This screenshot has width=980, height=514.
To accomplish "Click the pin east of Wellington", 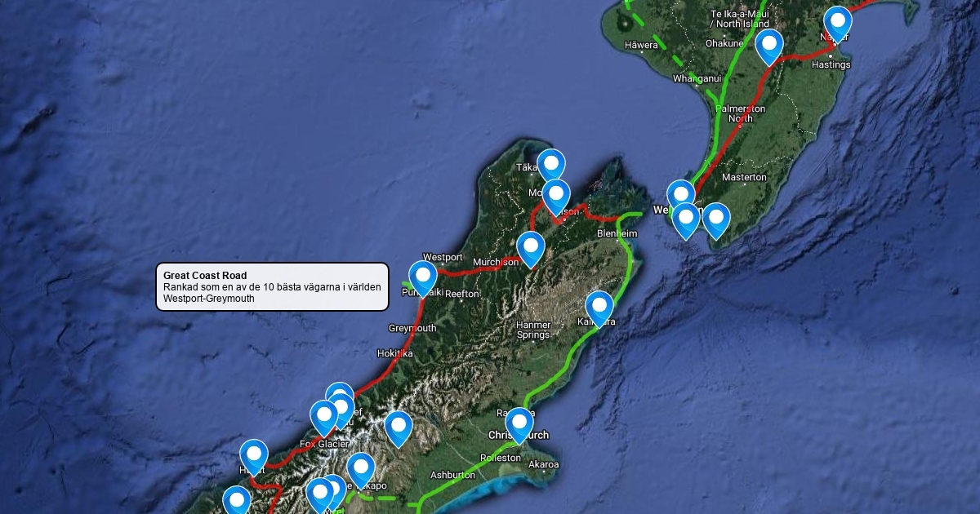I will (716, 219).
